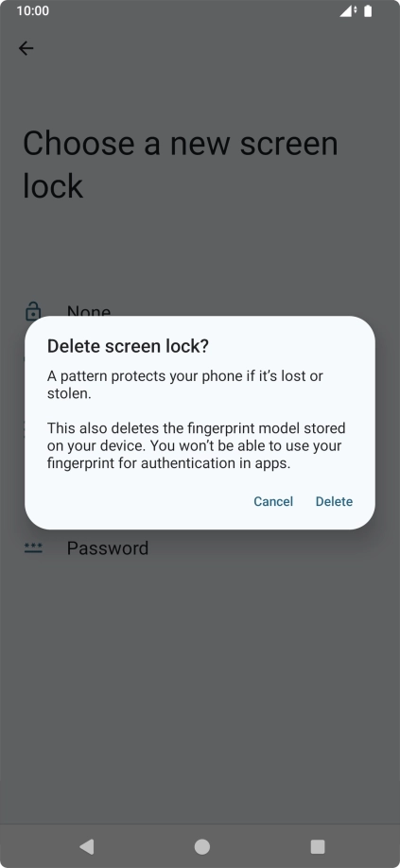400x868 pixels.
Task: Select the Password screen lock option
Action: click(x=200, y=548)
